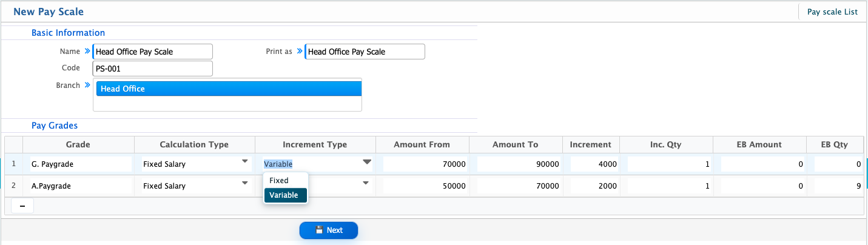Open Increment Type dropdown arrow for G. Paygrade

coord(367,162)
